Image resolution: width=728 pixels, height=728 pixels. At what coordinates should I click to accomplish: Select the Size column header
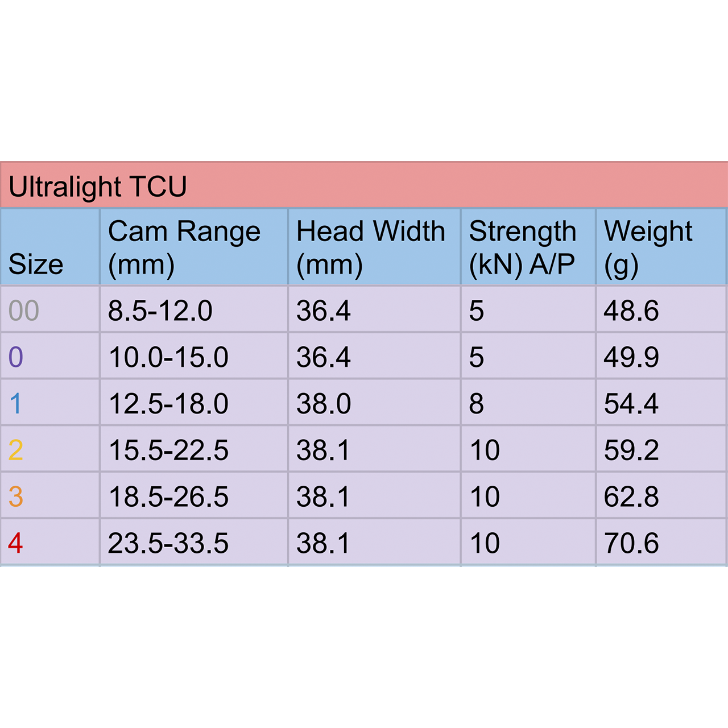click(36, 264)
